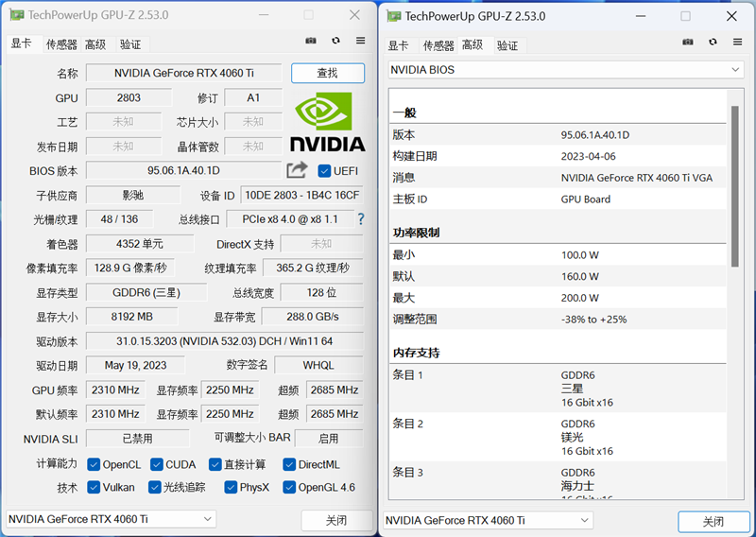Click the vertical scrollbar in right window
Viewport: 756px width, 537px height.
coord(735,186)
